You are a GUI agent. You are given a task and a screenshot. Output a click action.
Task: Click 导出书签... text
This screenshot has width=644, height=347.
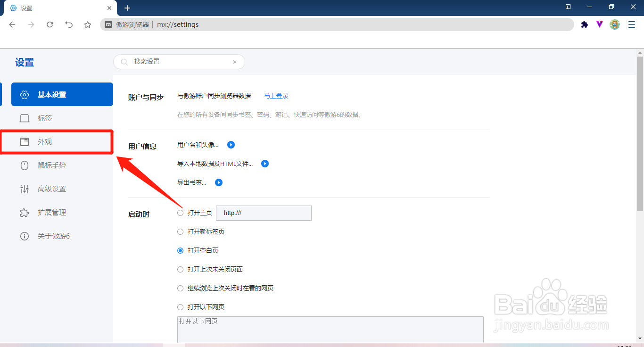(x=192, y=182)
